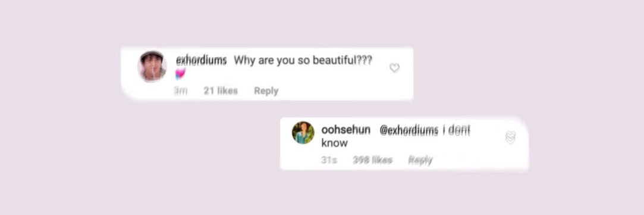This screenshot has width=644, height=215.
Task: Tap the heart icon on oohsehun's reply
Action: [510, 138]
